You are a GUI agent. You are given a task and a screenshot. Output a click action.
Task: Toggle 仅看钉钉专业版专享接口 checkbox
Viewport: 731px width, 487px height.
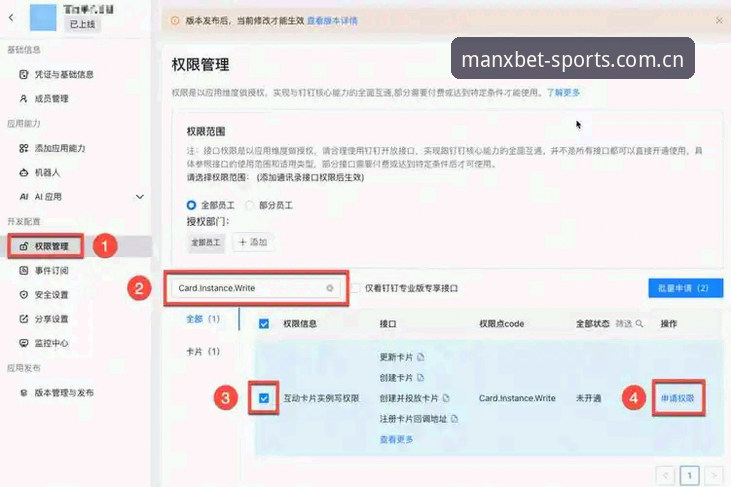pyautogui.click(x=355, y=288)
